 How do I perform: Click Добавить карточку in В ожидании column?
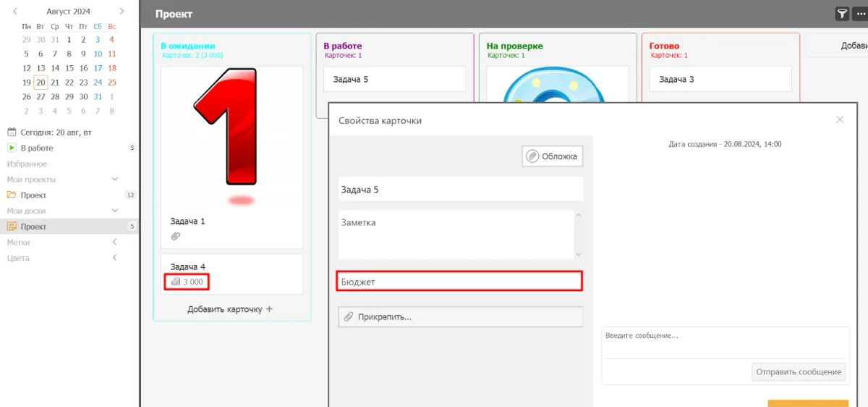(230, 309)
